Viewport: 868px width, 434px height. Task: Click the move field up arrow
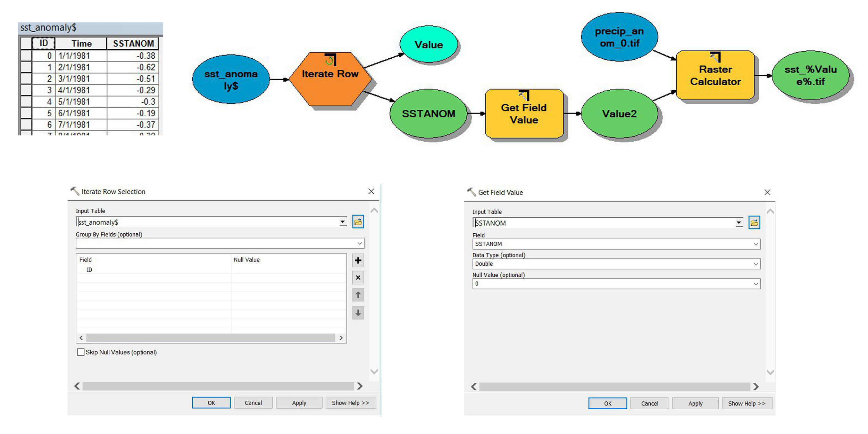tap(358, 295)
